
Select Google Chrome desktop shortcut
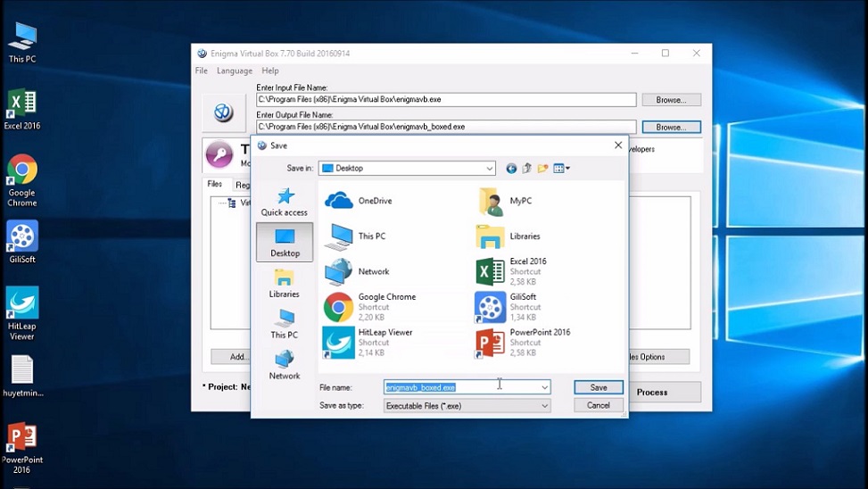(22, 180)
